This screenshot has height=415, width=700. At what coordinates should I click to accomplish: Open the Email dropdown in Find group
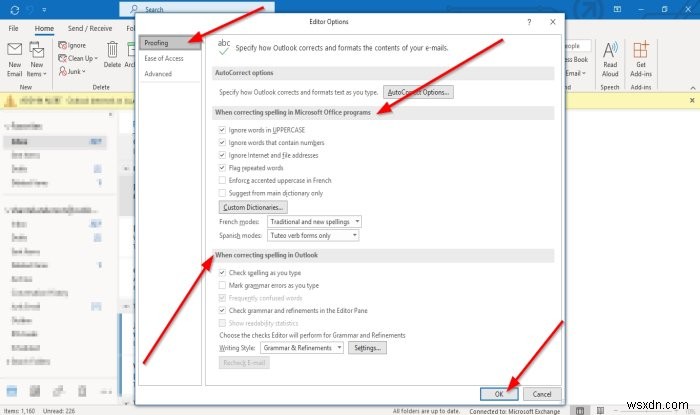click(x=575, y=73)
